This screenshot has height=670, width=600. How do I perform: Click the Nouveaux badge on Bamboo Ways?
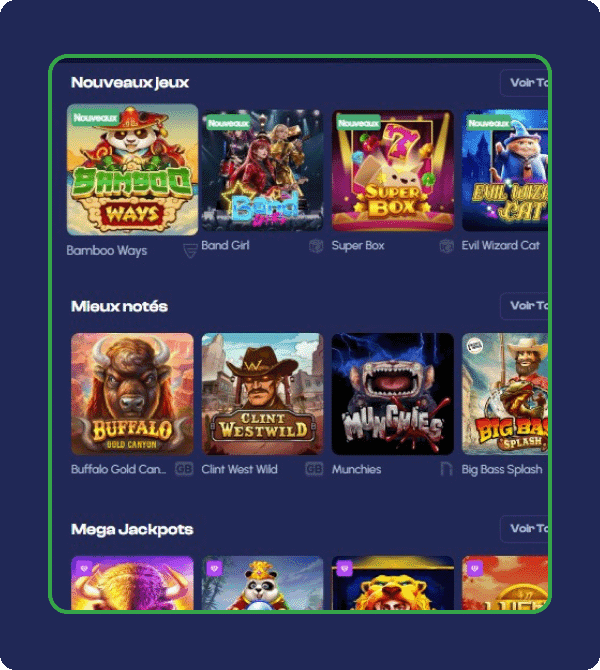click(x=95, y=118)
